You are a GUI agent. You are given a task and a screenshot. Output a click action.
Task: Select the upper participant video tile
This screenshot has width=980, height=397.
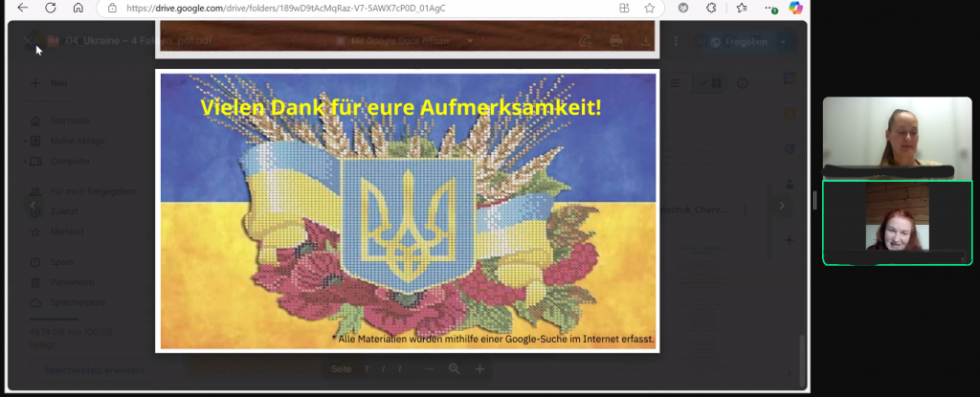897,138
